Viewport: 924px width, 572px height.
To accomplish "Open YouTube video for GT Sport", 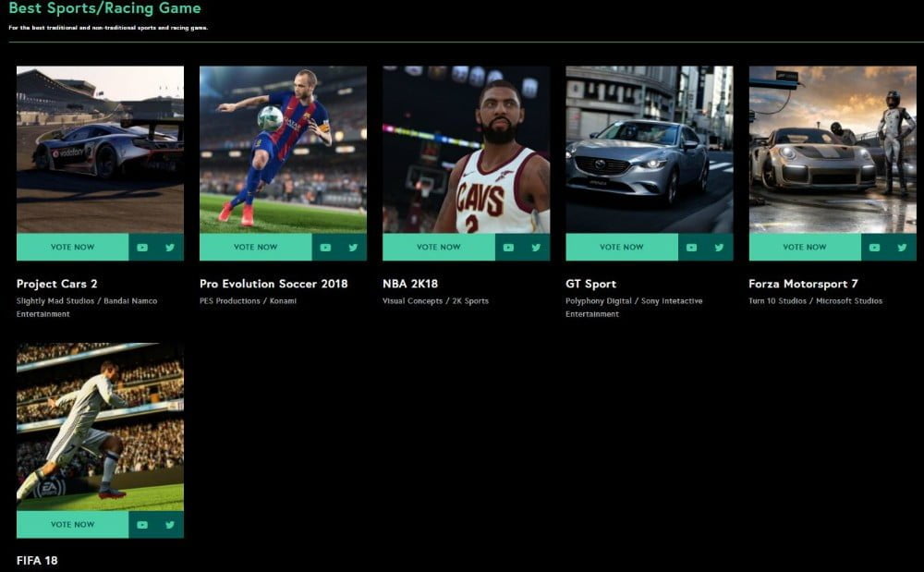I will [692, 248].
